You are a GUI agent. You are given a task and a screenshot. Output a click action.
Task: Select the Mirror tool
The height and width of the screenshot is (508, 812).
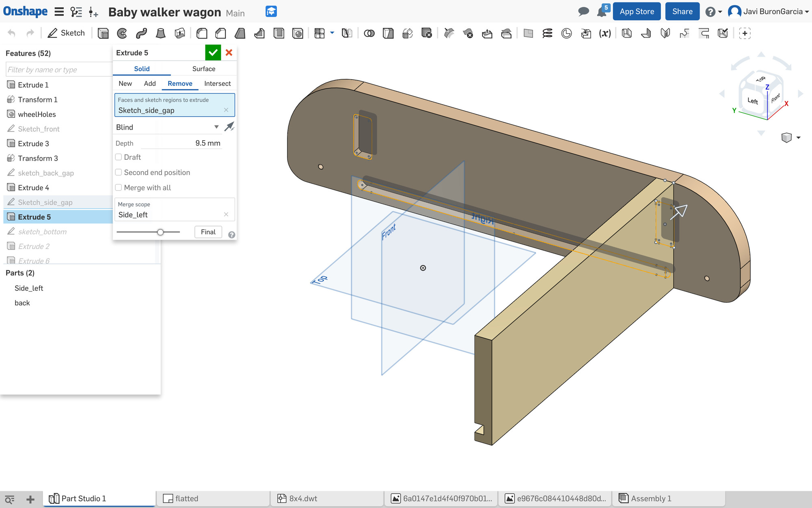click(347, 33)
